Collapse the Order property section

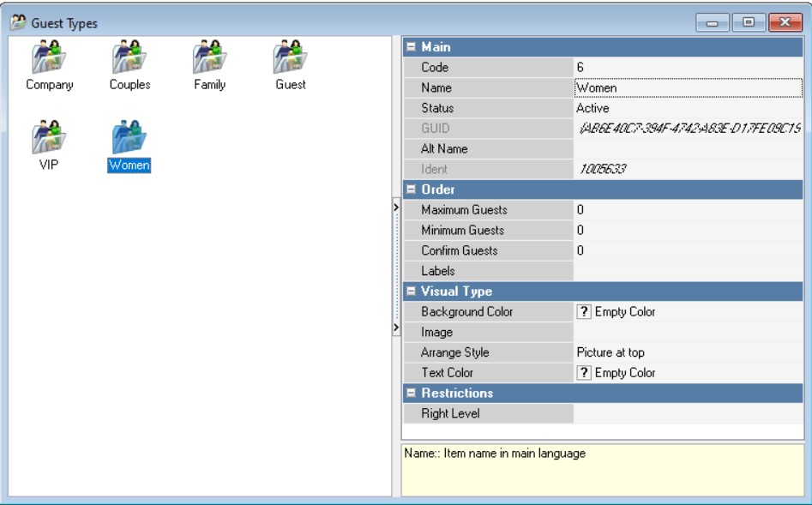click(412, 189)
